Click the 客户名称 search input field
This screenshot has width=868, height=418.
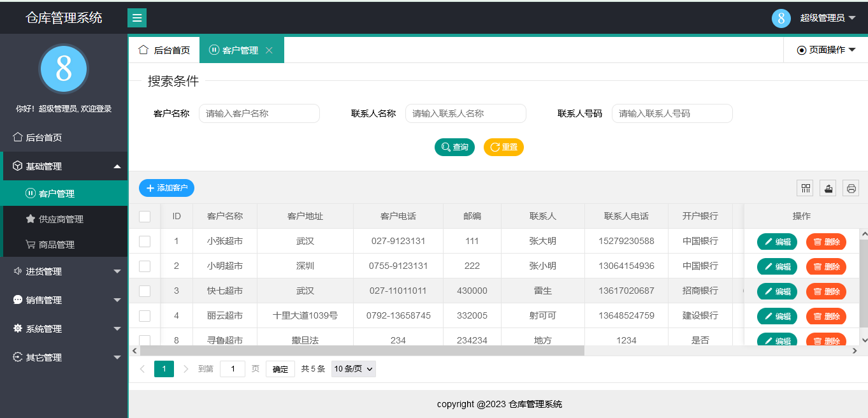click(259, 113)
